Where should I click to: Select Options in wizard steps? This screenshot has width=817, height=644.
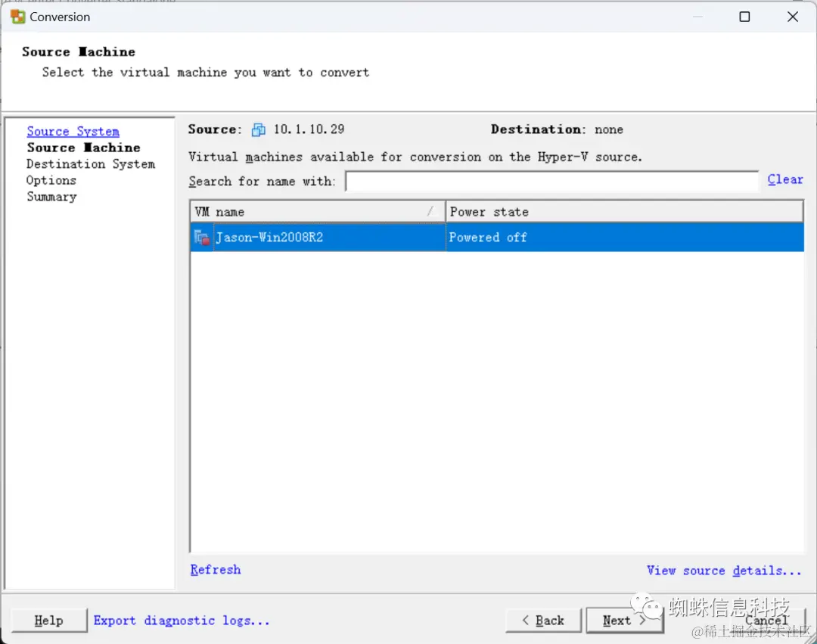tap(51, 180)
